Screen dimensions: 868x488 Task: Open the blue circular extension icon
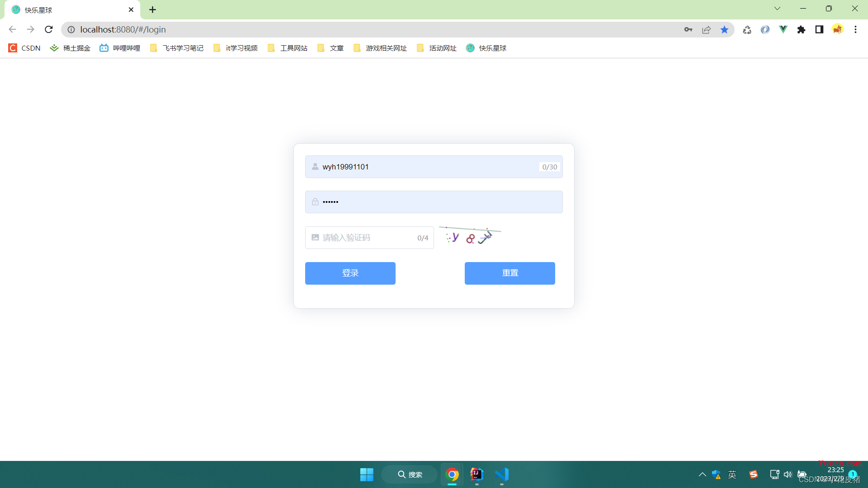tap(765, 29)
